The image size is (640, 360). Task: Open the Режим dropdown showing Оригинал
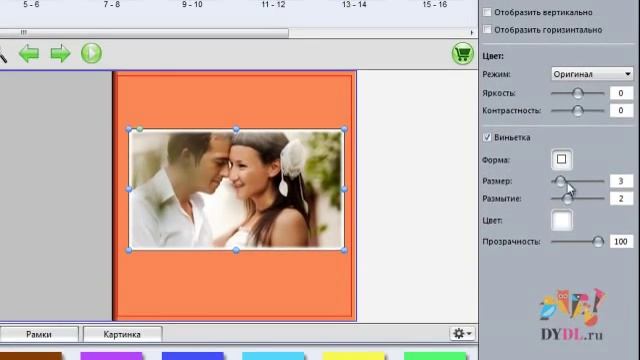[592, 74]
